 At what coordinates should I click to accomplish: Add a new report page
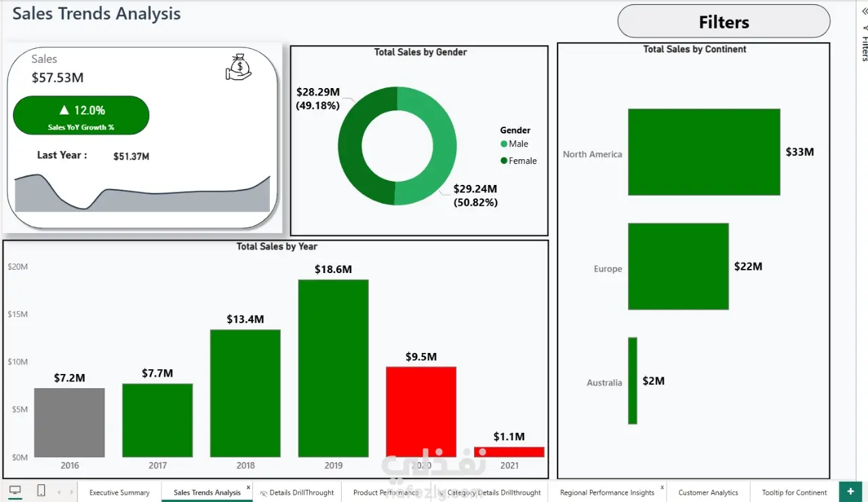point(850,491)
